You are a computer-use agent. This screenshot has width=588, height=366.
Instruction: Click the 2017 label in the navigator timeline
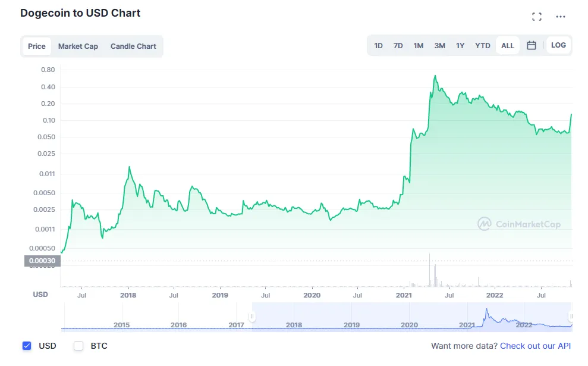point(236,325)
